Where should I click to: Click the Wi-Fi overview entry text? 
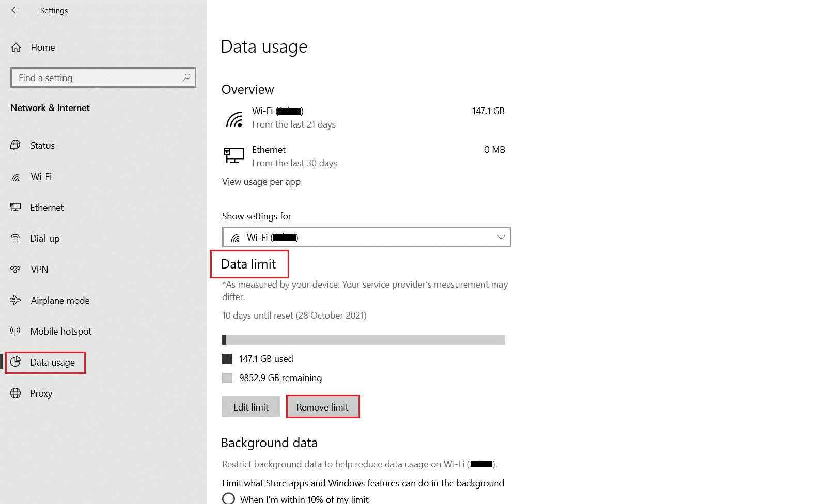coord(278,111)
